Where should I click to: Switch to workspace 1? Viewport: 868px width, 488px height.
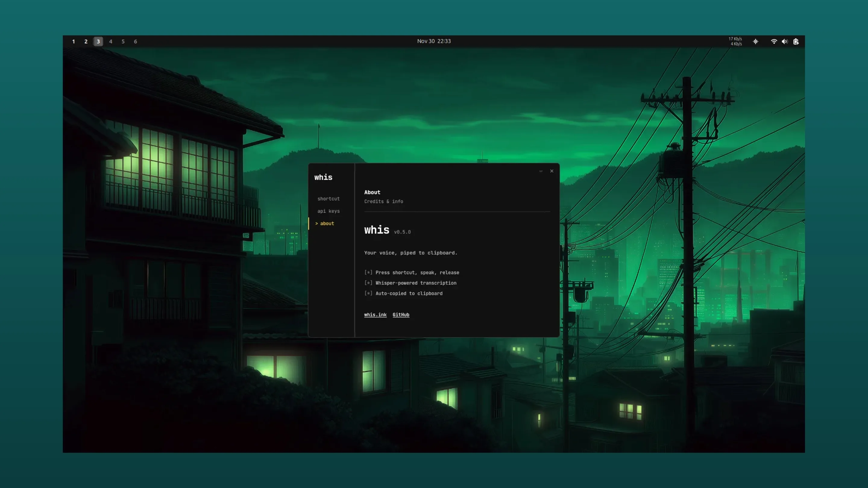tap(74, 41)
